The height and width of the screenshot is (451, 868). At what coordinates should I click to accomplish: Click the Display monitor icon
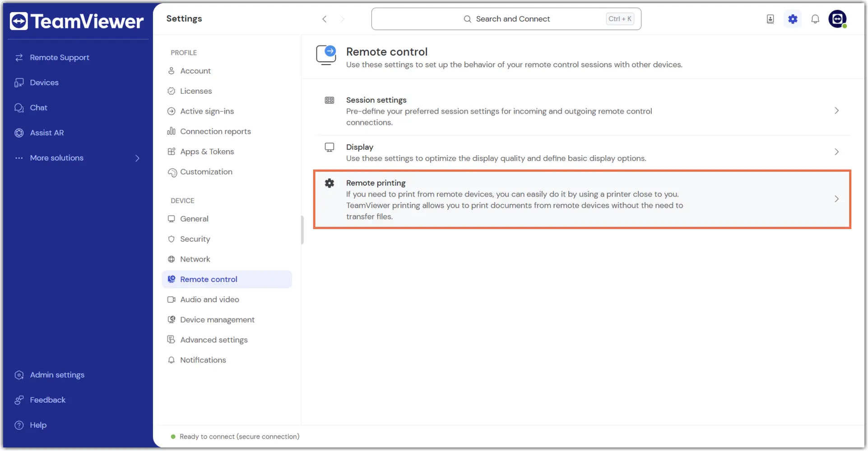tap(330, 147)
